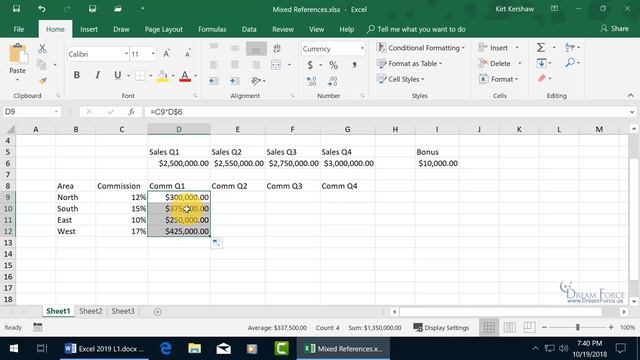Increase font size with the large A icon
The height and width of the screenshot is (360, 640).
point(167,54)
